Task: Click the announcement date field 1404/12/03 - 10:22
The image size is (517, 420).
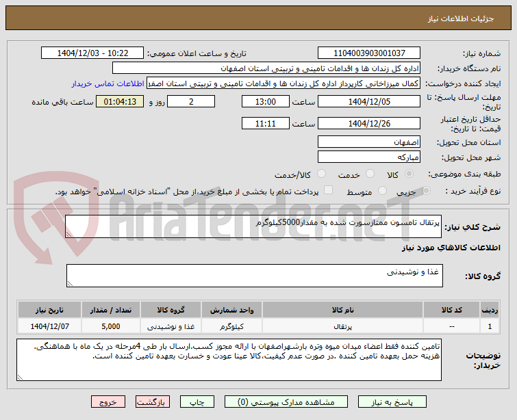Action: click(x=92, y=53)
